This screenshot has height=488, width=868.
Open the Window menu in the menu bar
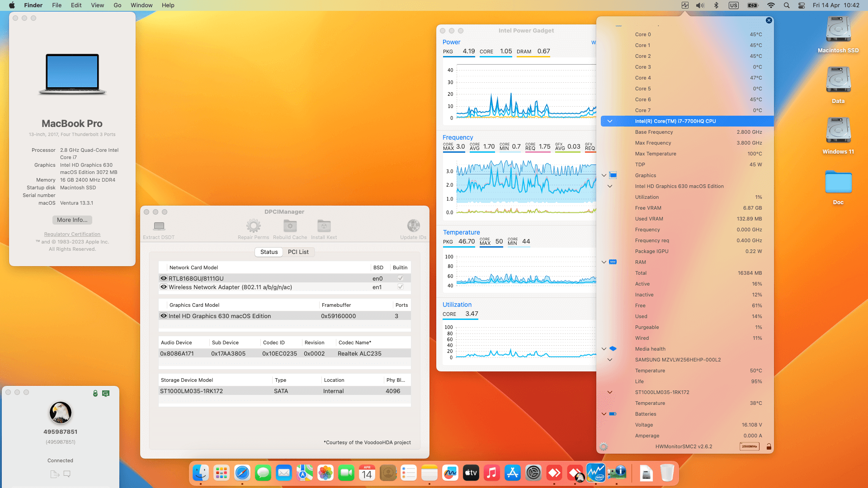click(x=142, y=5)
